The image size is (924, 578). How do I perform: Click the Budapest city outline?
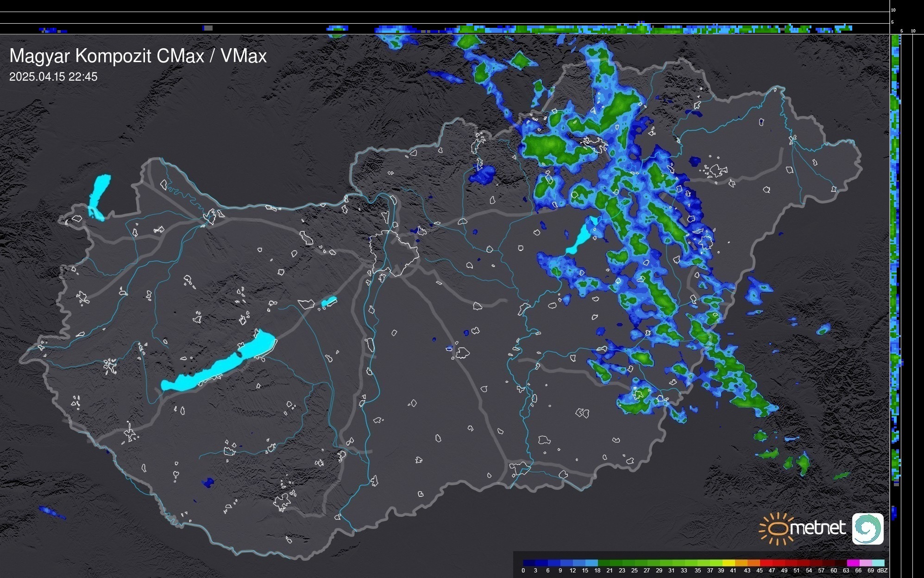394,253
